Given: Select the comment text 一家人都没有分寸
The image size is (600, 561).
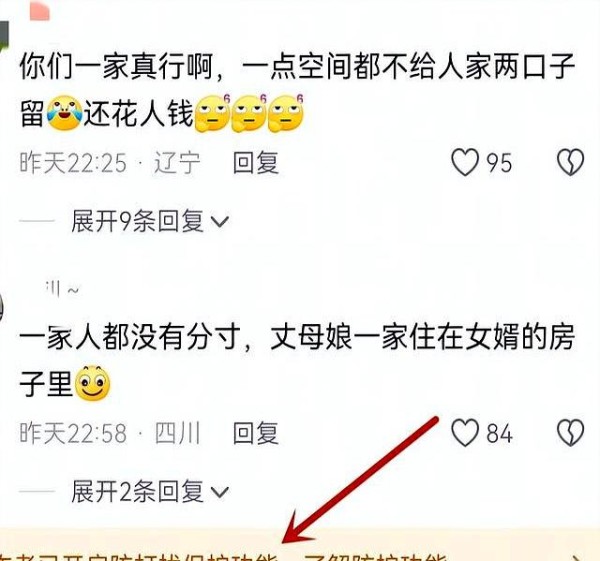Looking at the screenshot, I should pyautogui.click(x=130, y=337).
